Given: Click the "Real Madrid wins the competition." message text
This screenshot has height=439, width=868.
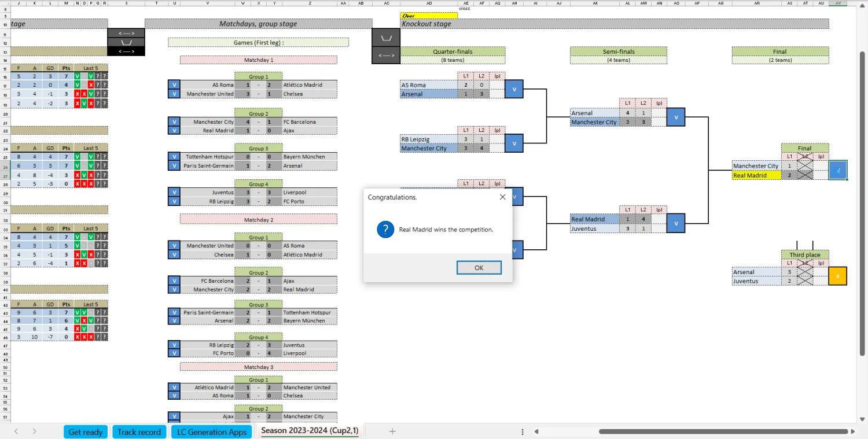Looking at the screenshot, I should pos(446,230).
